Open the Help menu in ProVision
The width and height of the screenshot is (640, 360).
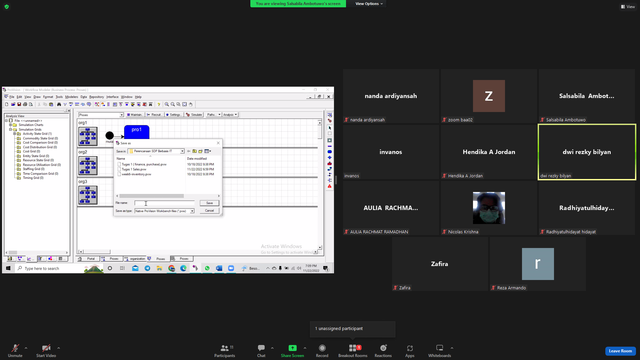138,97
